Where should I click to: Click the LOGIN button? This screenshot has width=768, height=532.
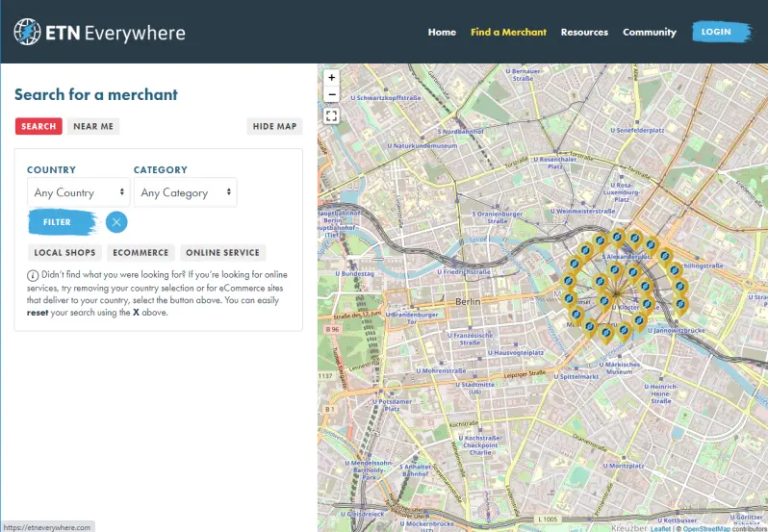pos(721,32)
